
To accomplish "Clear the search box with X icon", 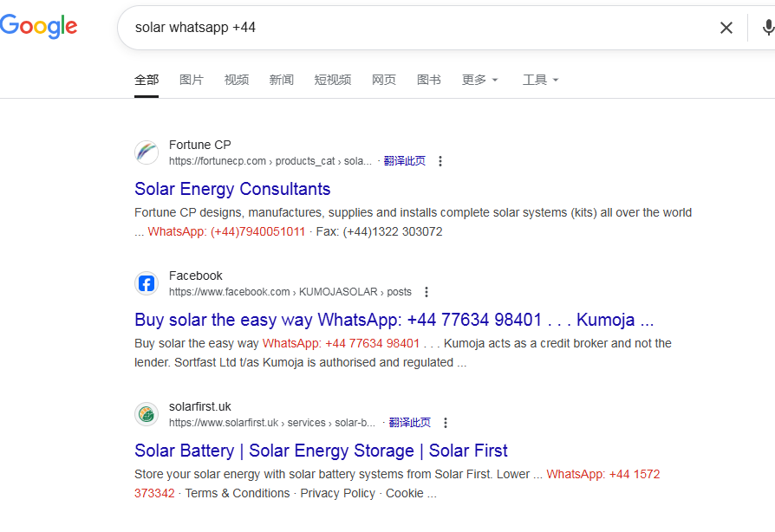I will pyautogui.click(x=726, y=28).
